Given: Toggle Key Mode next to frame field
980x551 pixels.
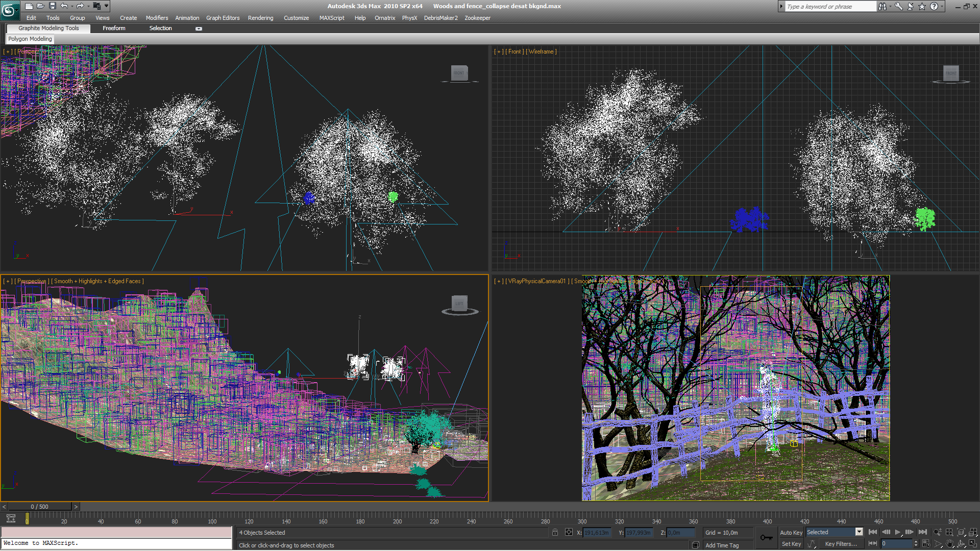Looking at the screenshot, I should coord(873,544).
